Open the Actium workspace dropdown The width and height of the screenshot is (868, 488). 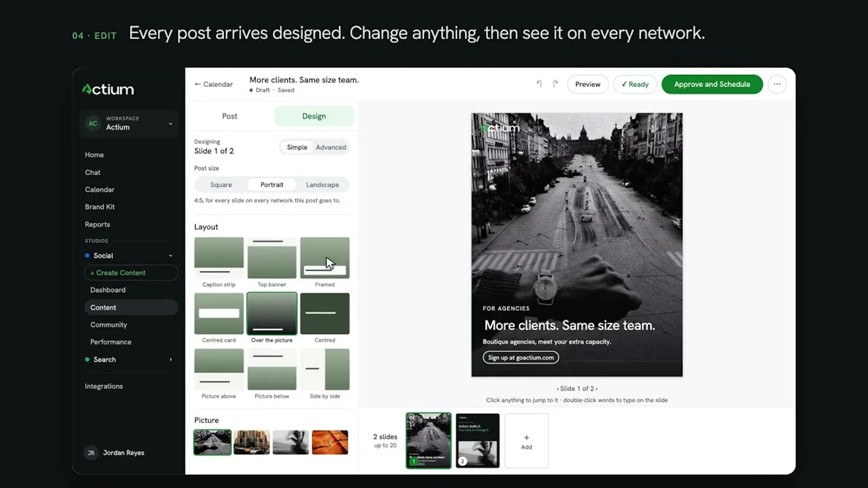pyautogui.click(x=129, y=123)
